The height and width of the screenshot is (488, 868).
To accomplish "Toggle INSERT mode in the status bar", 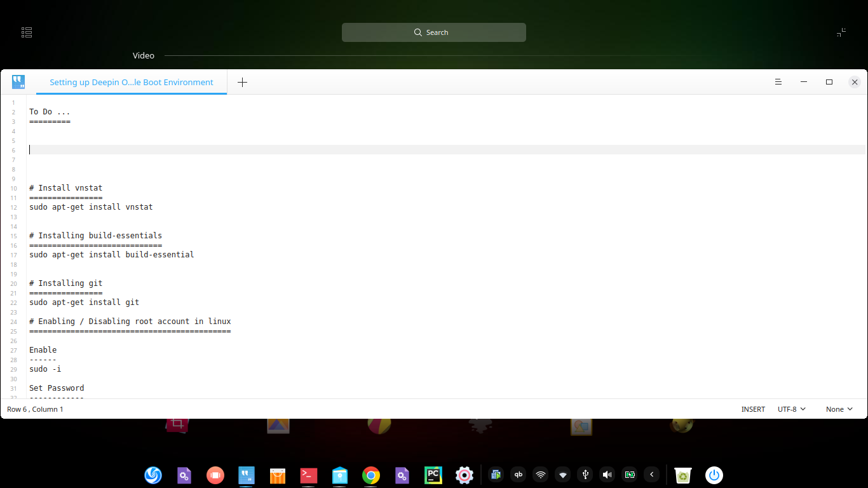I will [753, 409].
